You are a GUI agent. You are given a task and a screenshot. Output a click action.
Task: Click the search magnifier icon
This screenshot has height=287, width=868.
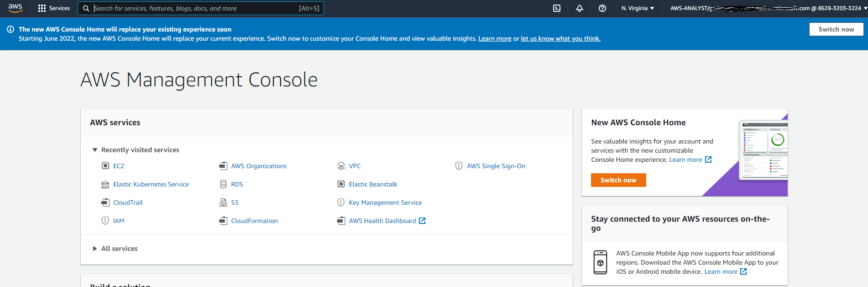pyautogui.click(x=86, y=8)
